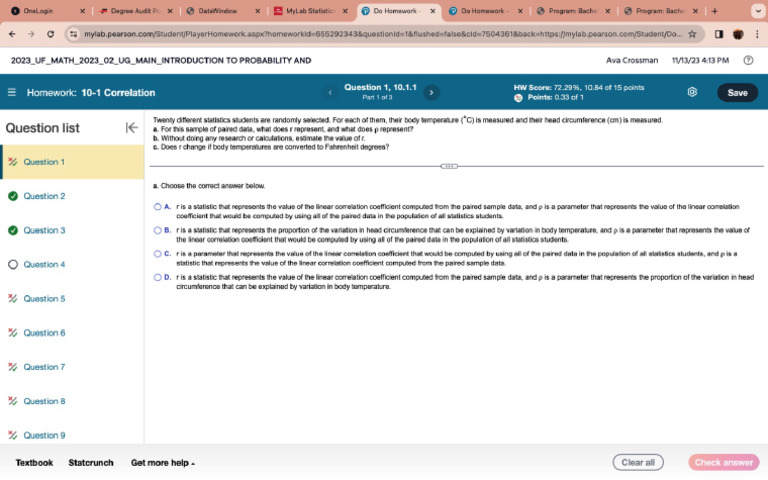Open the tab search dropdown arrow
Screen dimensions: 768x480
[758, 11]
